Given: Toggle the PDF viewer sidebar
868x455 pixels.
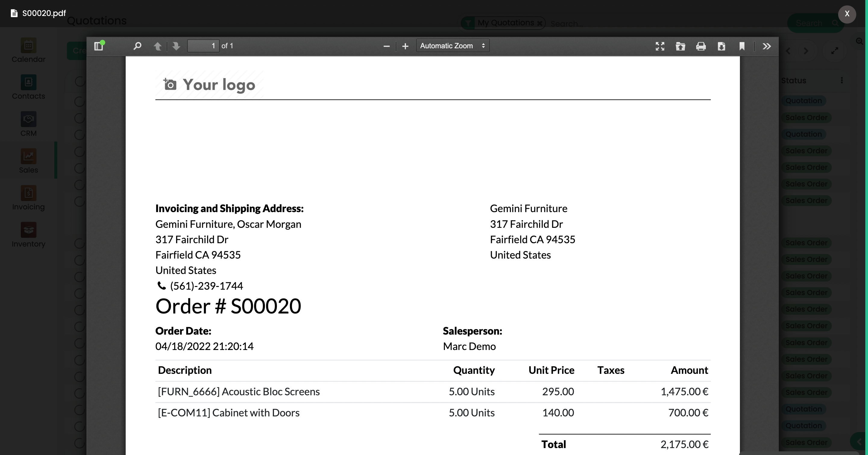Looking at the screenshot, I should click(98, 46).
